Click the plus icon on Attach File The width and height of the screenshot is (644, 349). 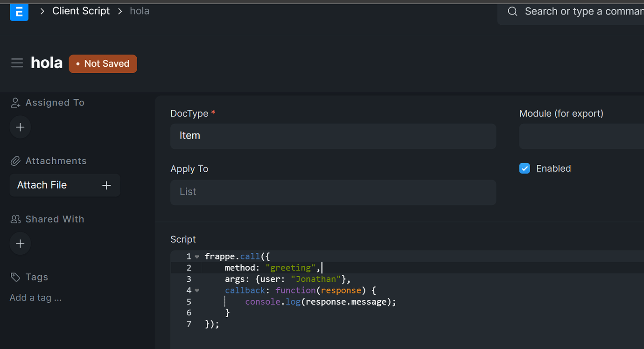pos(106,185)
